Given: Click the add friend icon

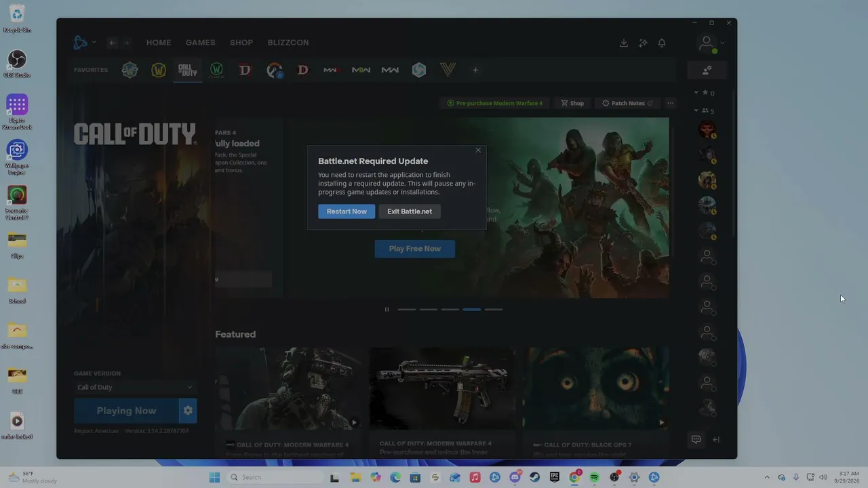Looking at the screenshot, I should (x=707, y=70).
